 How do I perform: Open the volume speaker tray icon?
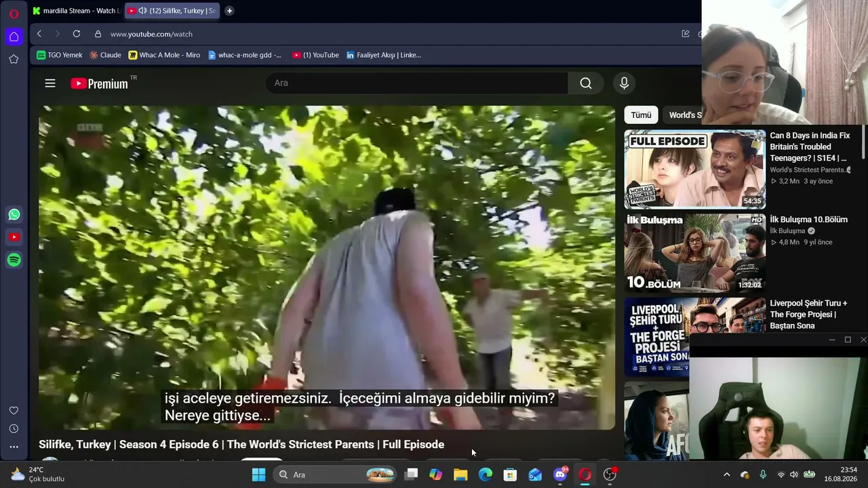click(x=793, y=474)
